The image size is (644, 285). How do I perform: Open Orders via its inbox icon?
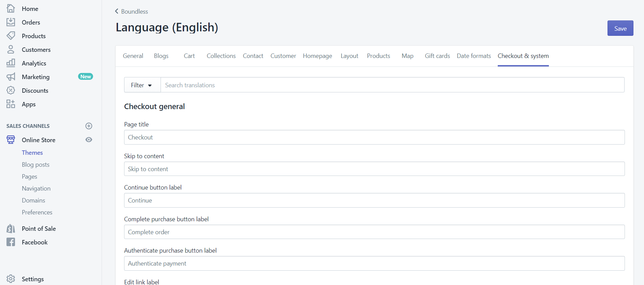pos(11,22)
